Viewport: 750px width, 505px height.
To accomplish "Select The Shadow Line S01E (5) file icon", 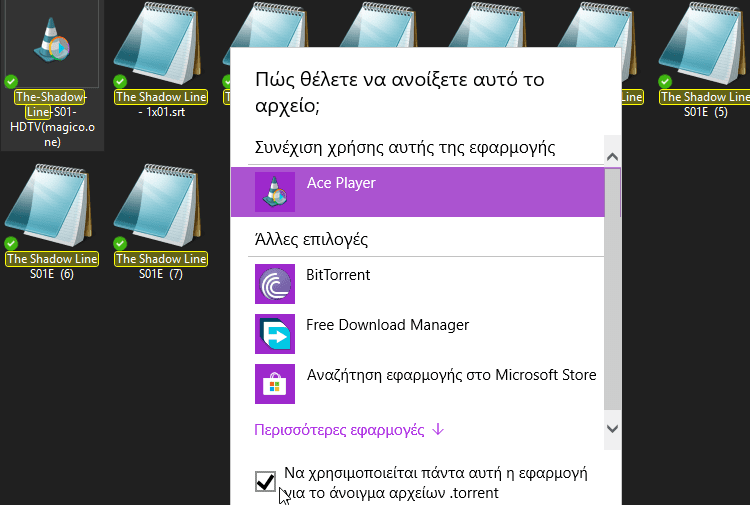I will pos(704,44).
